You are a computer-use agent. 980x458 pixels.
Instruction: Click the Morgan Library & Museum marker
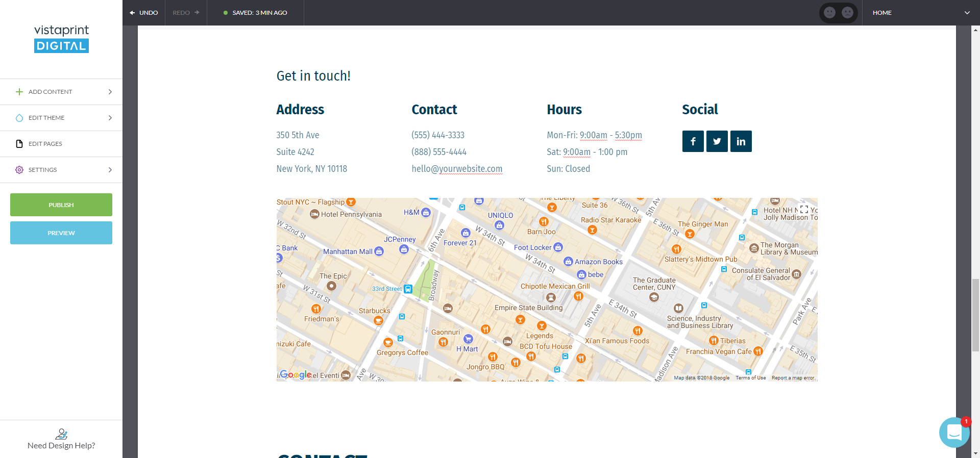coord(754,248)
